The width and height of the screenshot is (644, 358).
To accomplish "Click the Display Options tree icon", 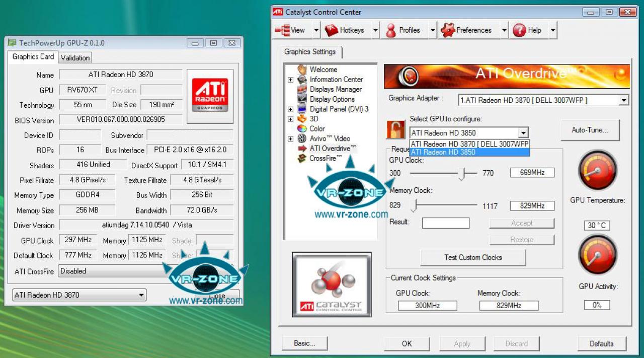I will click(302, 99).
